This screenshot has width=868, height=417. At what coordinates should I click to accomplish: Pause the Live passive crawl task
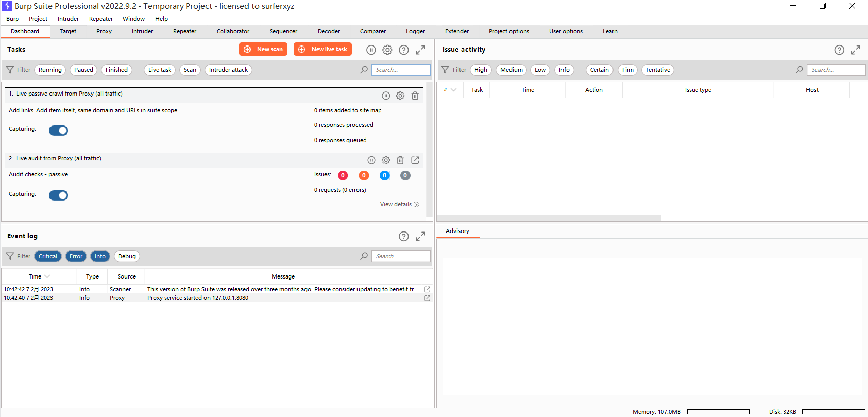(386, 96)
